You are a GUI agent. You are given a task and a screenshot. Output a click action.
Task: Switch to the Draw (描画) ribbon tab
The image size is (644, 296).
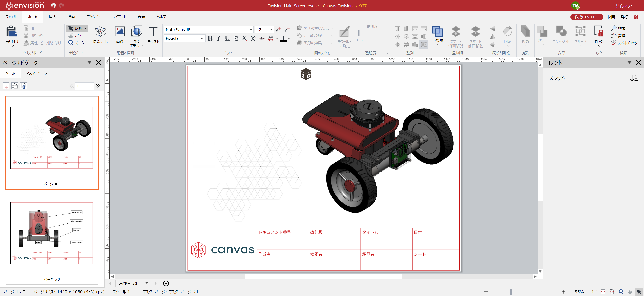pos(71,17)
